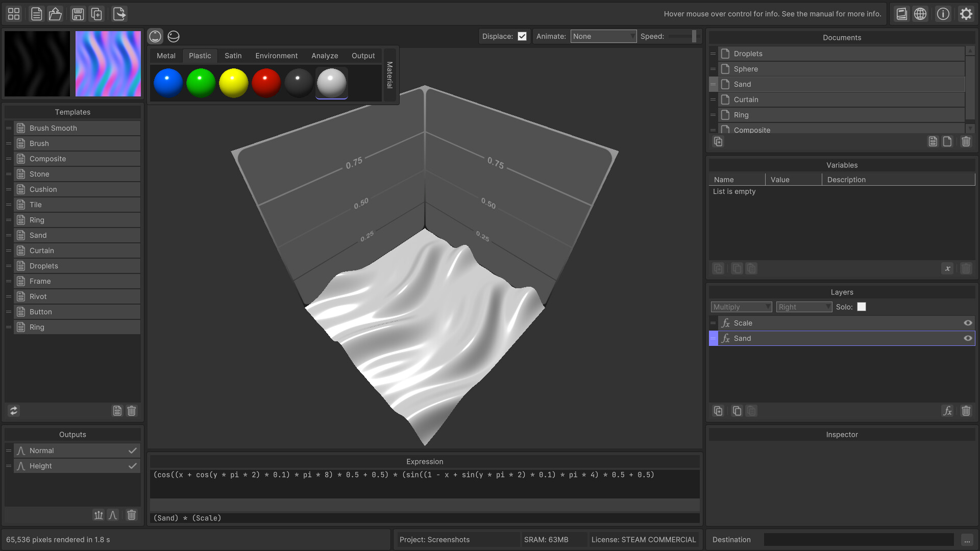Enable the Solo checkbox in Layers
The image size is (980, 551).
(x=862, y=307)
